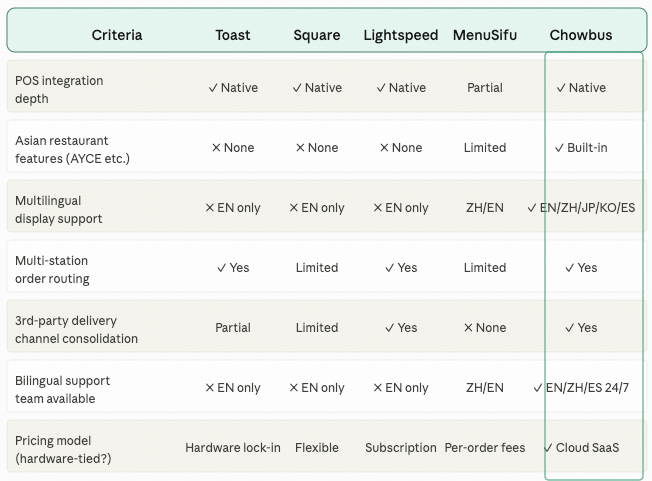
Task: Select 'Asian restaurant features (AYCE etc.)' row label
Action: (72, 149)
